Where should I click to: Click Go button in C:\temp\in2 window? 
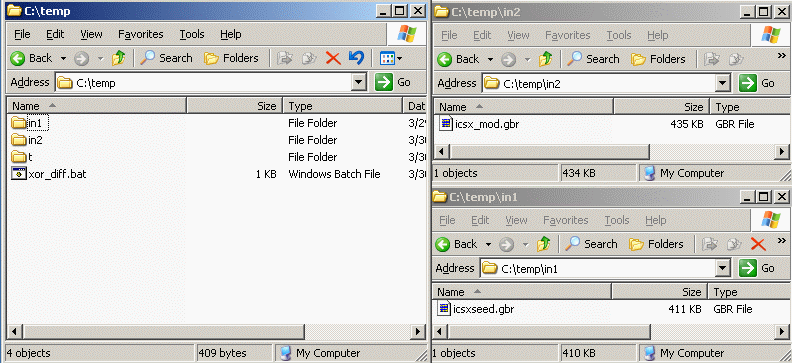click(757, 83)
